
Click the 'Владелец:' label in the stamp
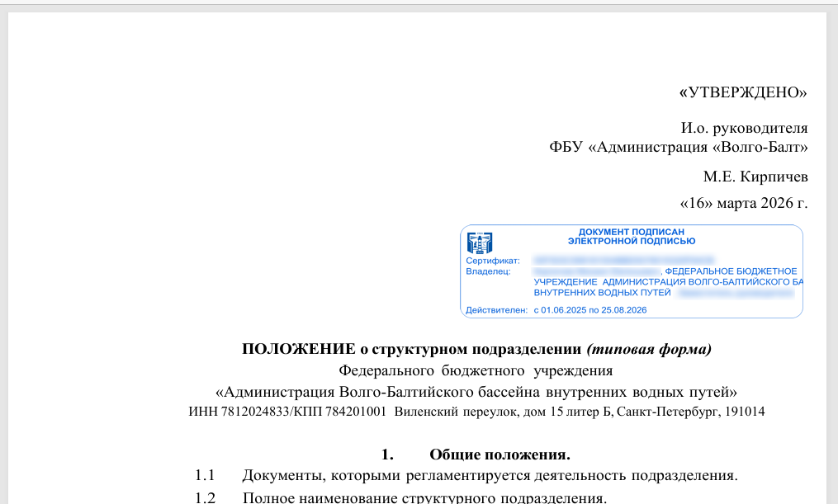pyautogui.click(x=489, y=271)
